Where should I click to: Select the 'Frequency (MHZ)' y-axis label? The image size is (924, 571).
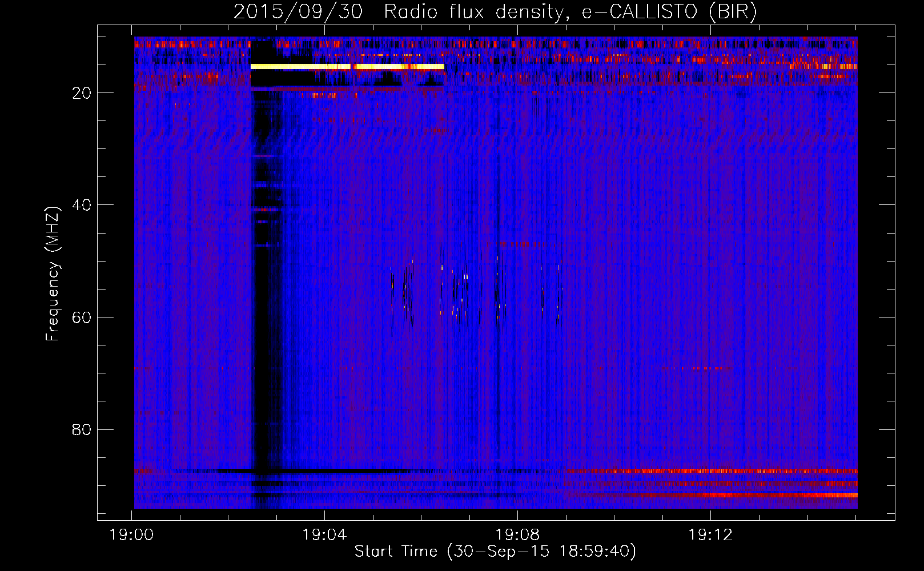52,274
